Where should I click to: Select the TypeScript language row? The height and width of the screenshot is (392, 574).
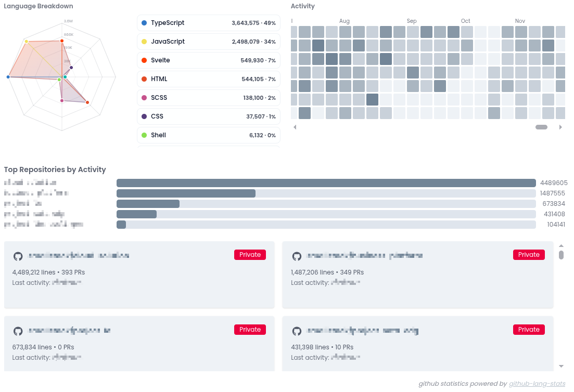tap(208, 23)
